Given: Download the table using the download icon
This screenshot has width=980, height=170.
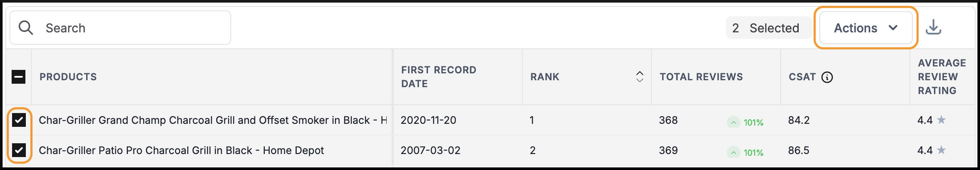Looking at the screenshot, I should pos(933,27).
